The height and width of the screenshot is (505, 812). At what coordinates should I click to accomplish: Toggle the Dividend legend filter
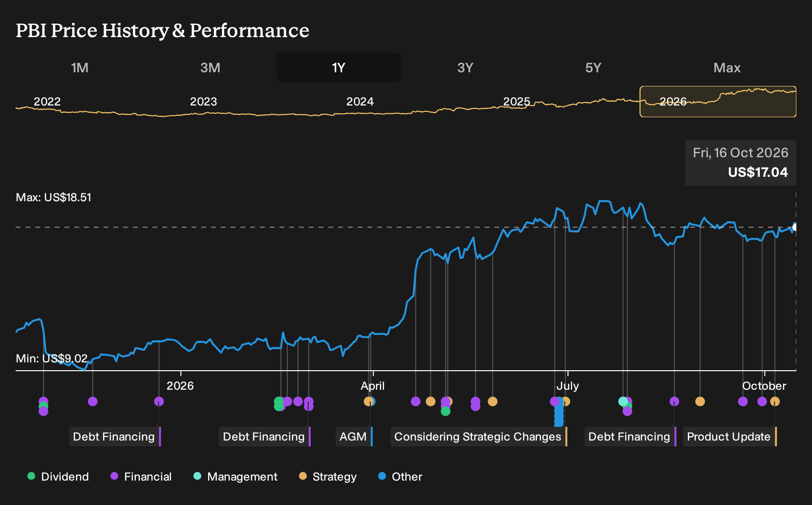click(58, 477)
